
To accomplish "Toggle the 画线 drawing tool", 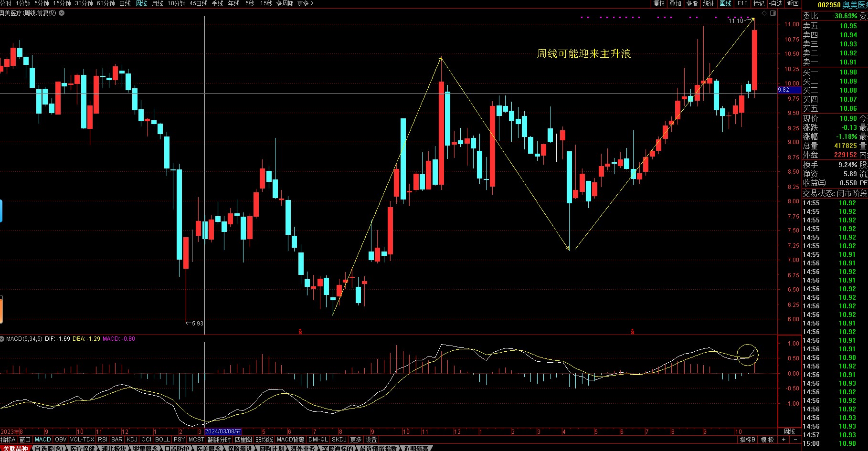I will coord(726,3).
